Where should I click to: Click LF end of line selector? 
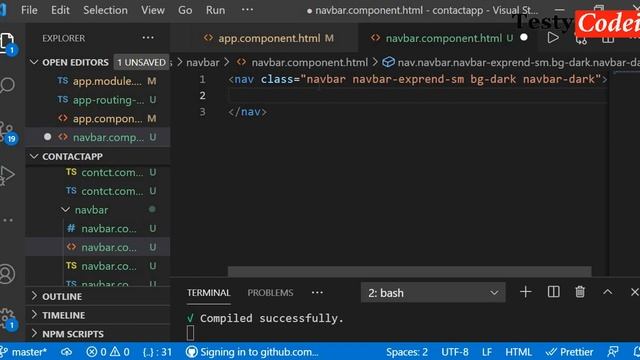[x=487, y=352]
